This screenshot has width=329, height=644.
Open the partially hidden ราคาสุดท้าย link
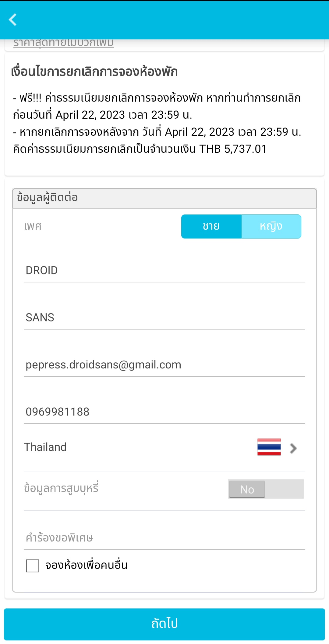coord(63,43)
